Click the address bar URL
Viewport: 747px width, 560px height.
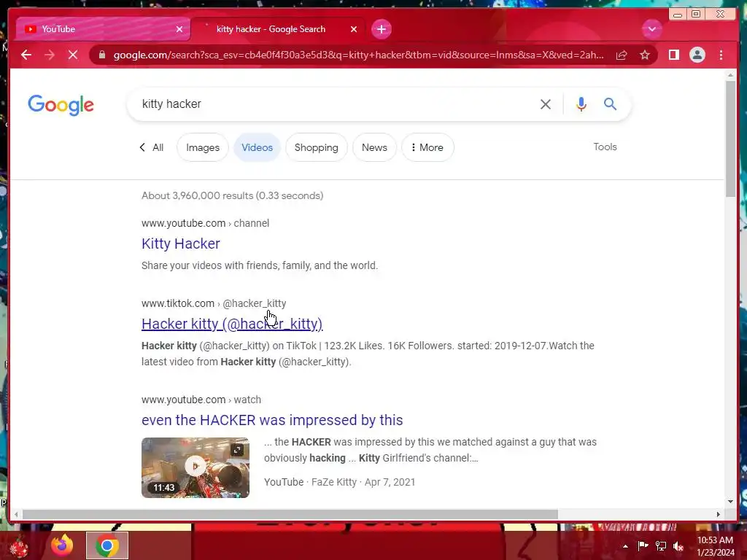pos(358,55)
